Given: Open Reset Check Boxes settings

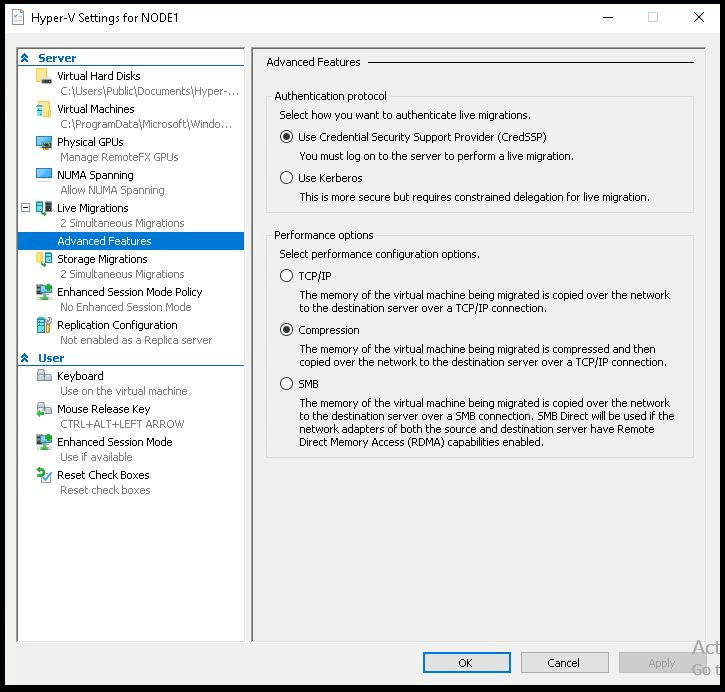Looking at the screenshot, I should tap(103, 475).
